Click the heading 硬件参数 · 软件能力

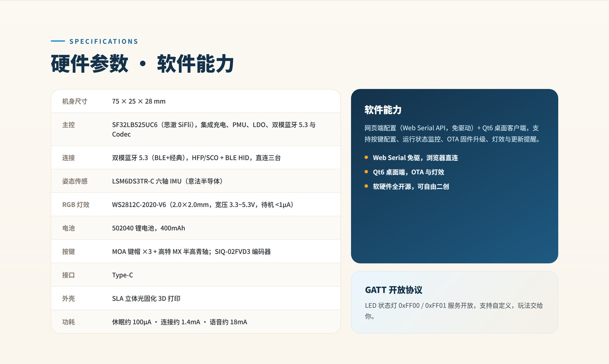pyautogui.click(x=143, y=64)
